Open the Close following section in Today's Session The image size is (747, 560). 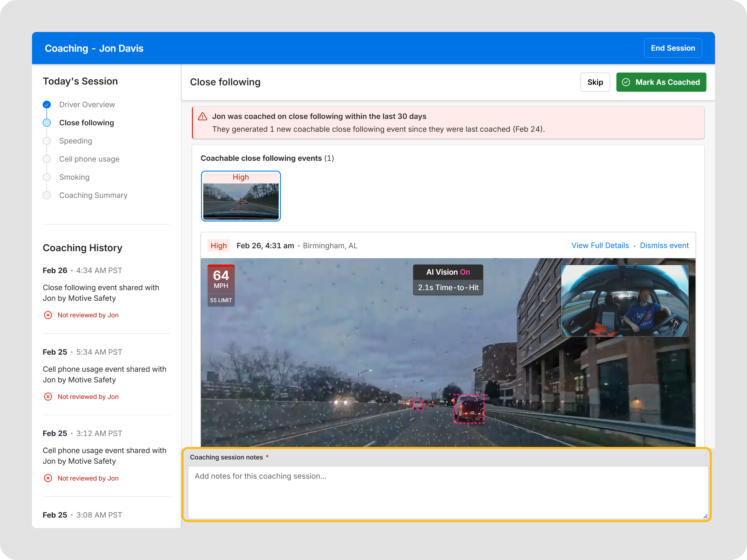click(x=86, y=122)
